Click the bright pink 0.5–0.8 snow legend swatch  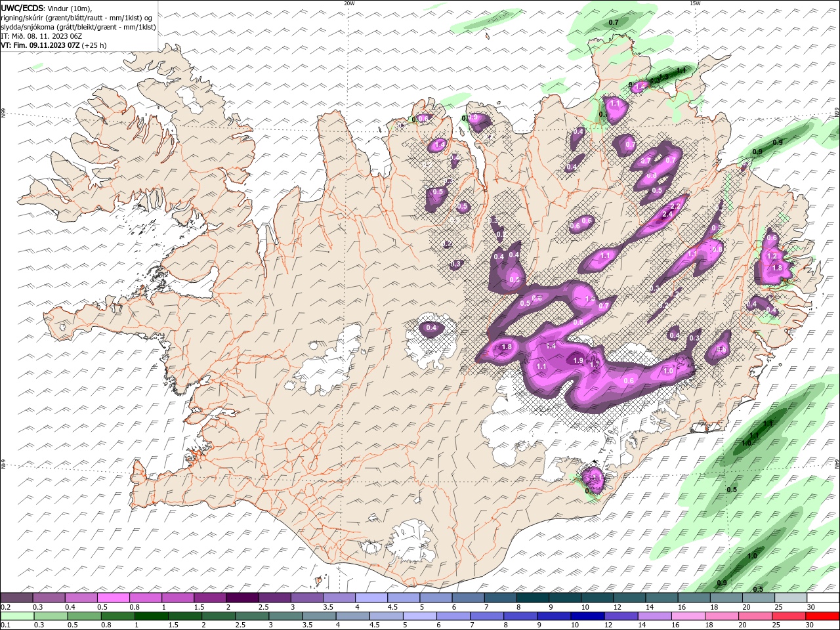114,598
